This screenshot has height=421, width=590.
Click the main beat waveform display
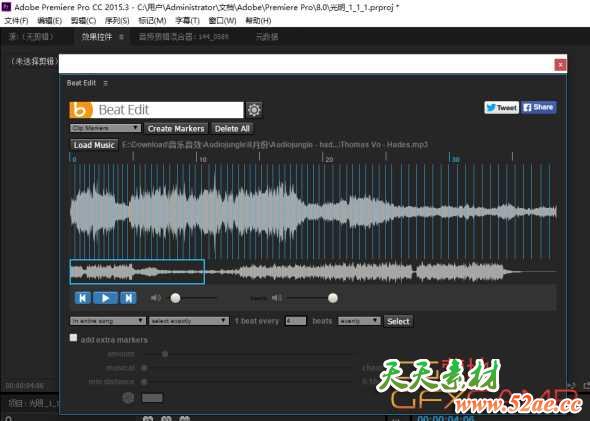pos(313,211)
